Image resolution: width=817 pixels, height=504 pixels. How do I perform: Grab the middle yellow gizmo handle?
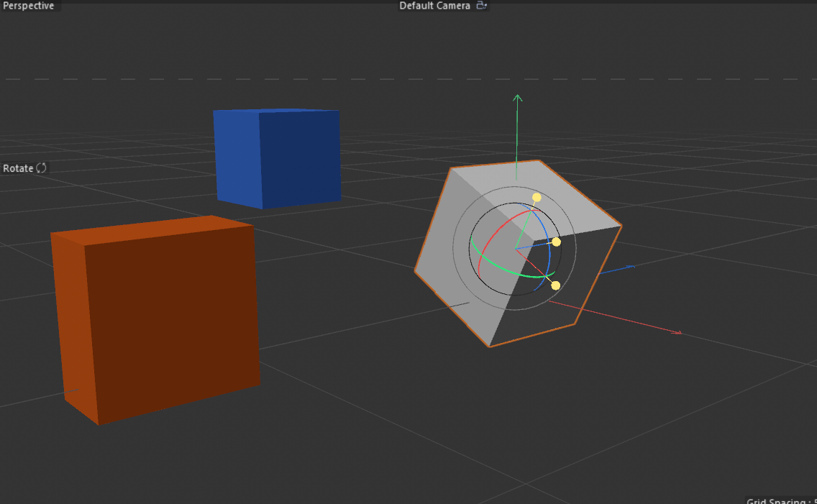(x=555, y=242)
